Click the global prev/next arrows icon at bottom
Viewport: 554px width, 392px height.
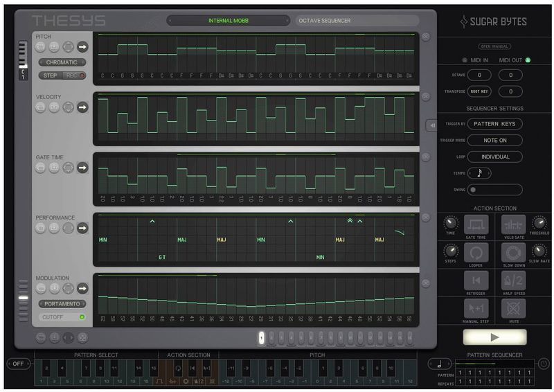pos(68,338)
